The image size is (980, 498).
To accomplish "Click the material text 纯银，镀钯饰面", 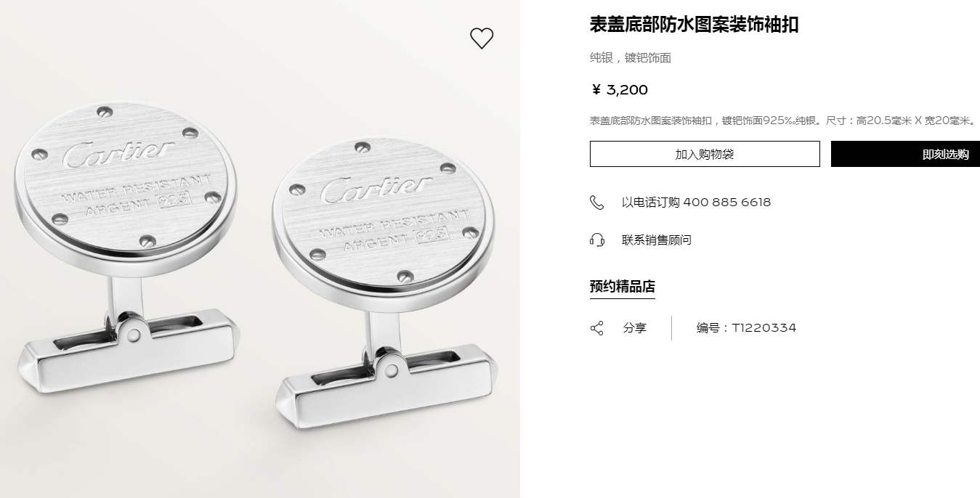I will pos(630,58).
